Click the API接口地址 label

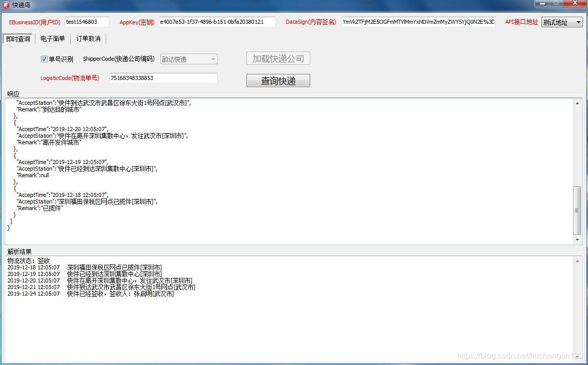521,22
